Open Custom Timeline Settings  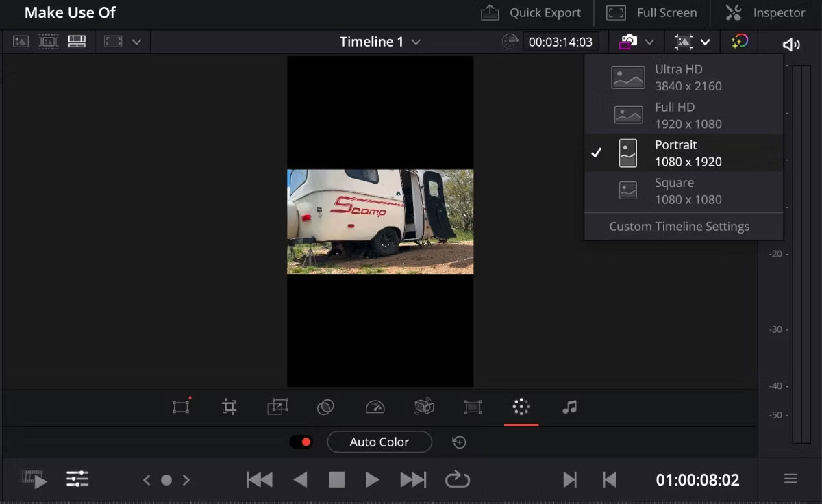click(x=680, y=227)
